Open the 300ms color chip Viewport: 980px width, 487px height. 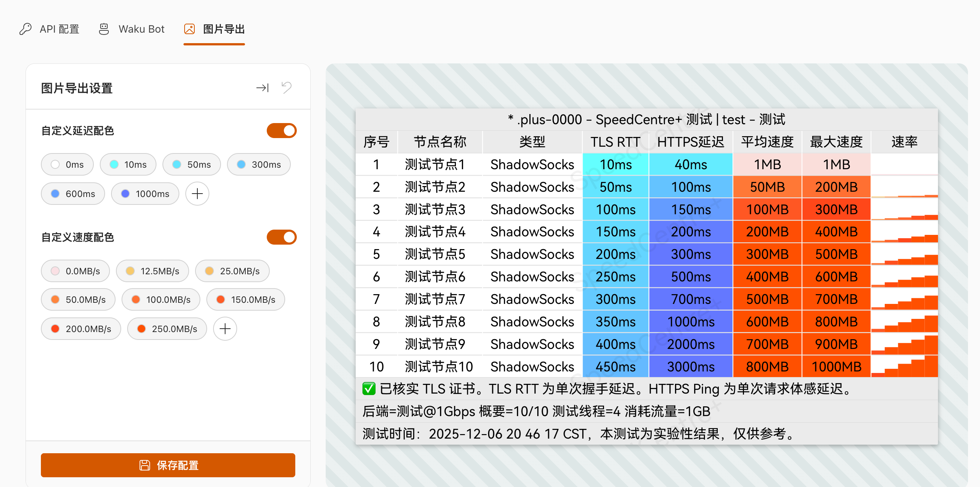[x=259, y=164]
